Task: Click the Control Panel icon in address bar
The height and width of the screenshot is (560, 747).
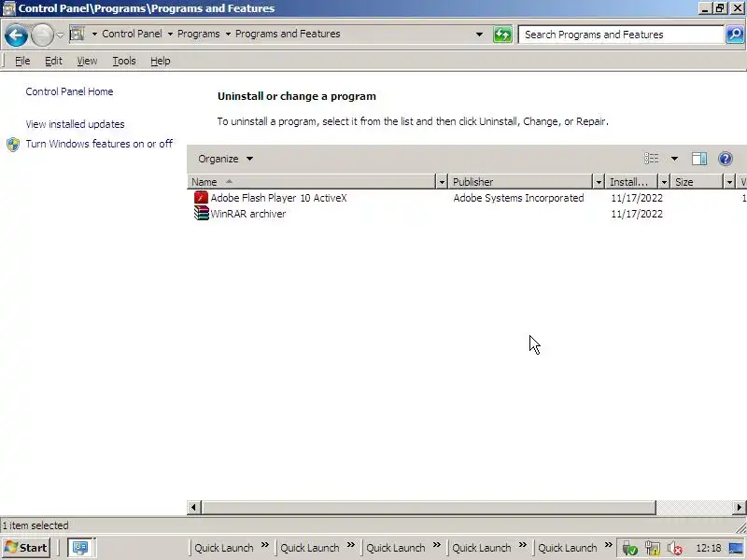Action: (x=77, y=34)
